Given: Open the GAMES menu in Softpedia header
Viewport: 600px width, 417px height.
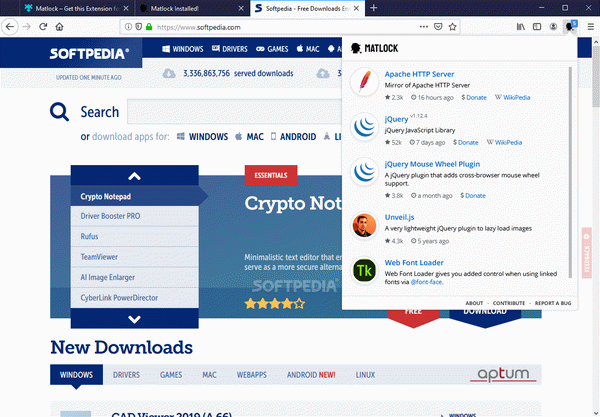Looking at the screenshot, I should [x=272, y=49].
